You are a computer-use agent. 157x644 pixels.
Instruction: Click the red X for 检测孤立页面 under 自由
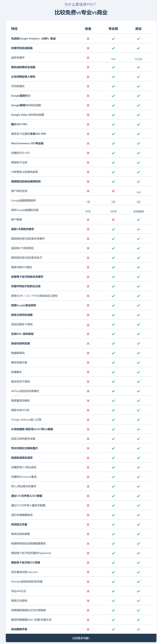pyautogui.click(x=88, y=525)
